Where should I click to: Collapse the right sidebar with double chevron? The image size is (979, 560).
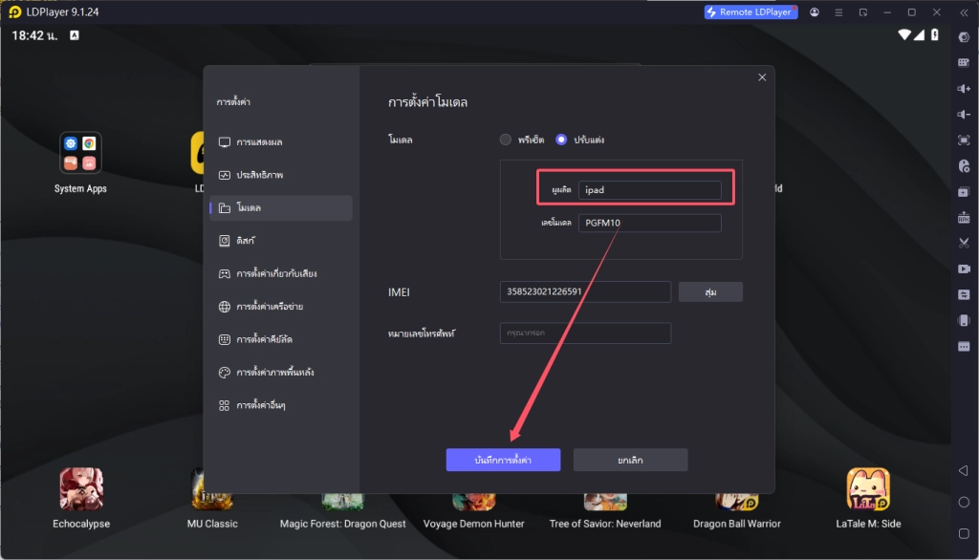[964, 11]
